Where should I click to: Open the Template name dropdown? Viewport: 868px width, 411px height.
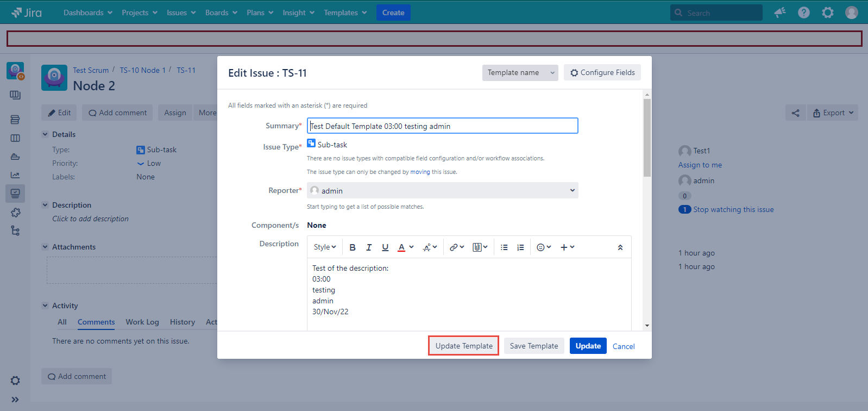[520, 73]
